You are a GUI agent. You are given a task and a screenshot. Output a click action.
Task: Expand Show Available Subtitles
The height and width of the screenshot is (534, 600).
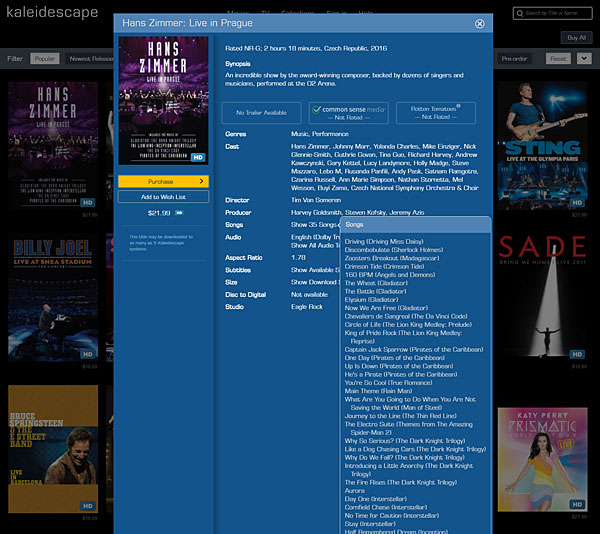click(315, 270)
